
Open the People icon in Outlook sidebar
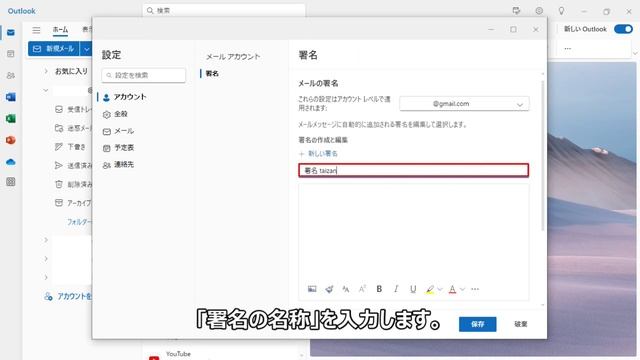pyautogui.click(x=11, y=76)
